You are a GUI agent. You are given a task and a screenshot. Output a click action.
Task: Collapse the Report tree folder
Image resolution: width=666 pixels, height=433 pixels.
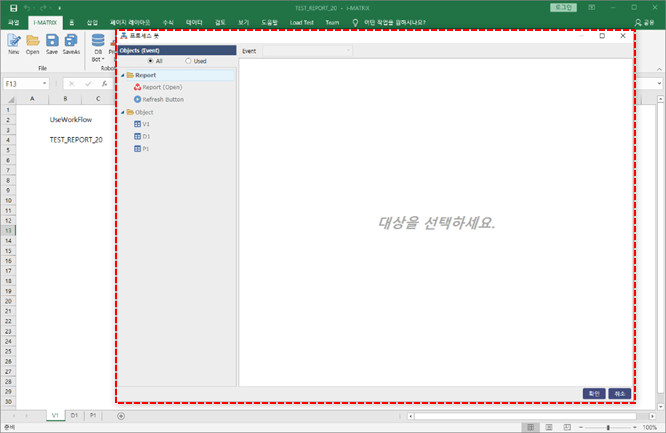122,75
